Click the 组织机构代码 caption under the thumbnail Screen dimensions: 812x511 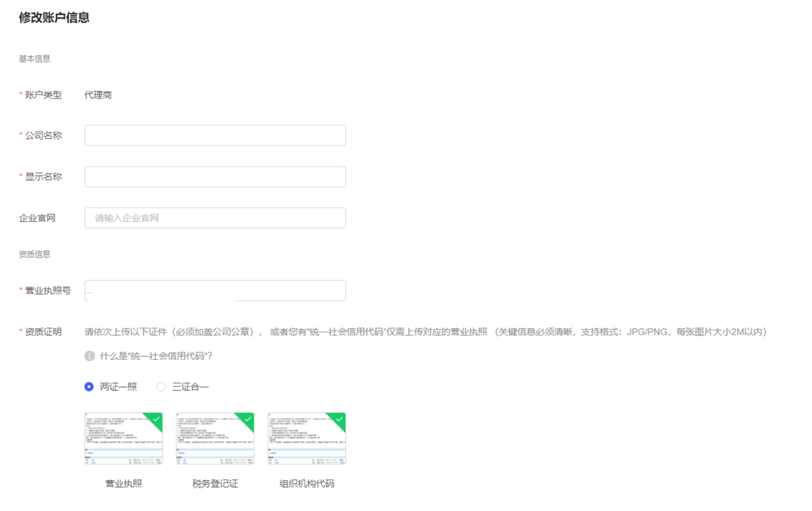point(307,483)
